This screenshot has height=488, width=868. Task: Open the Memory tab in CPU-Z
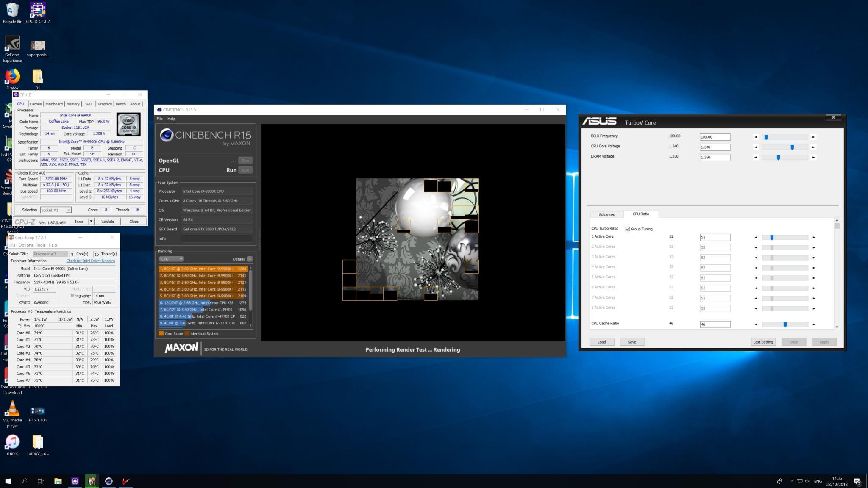(x=73, y=104)
